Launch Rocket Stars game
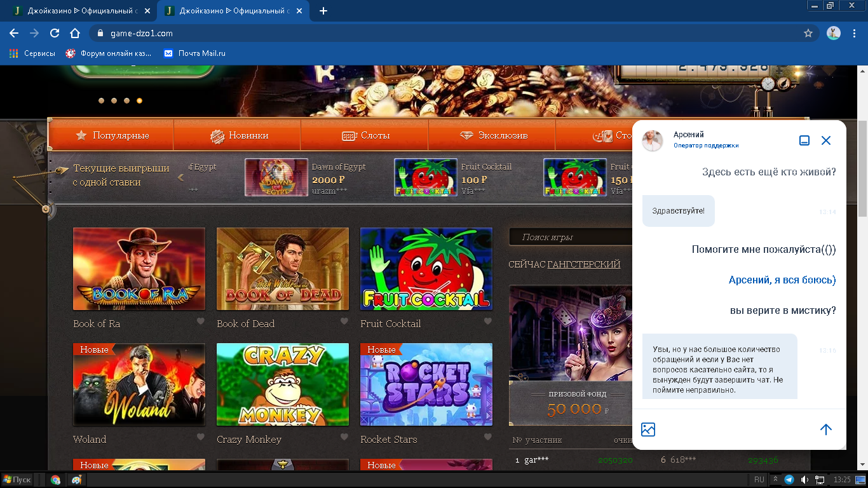868x488 pixels. coord(426,384)
